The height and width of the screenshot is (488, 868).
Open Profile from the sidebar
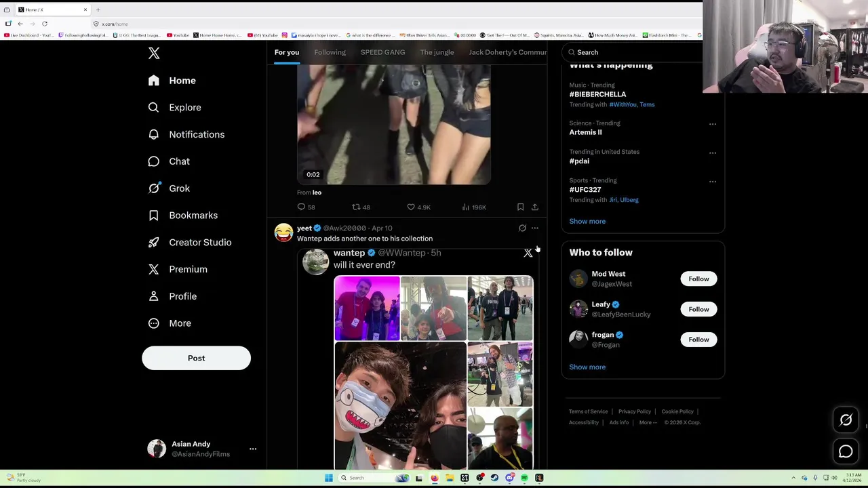(x=172, y=296)
